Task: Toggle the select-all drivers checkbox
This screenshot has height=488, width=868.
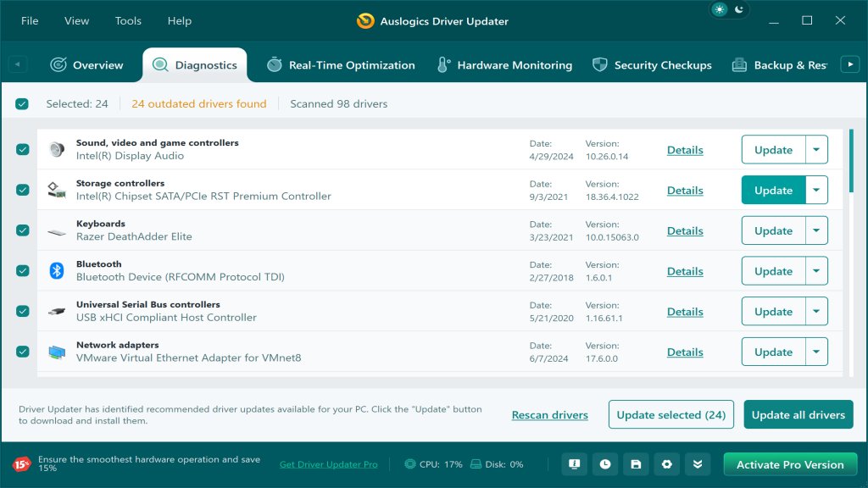Action: coord(22,104)
